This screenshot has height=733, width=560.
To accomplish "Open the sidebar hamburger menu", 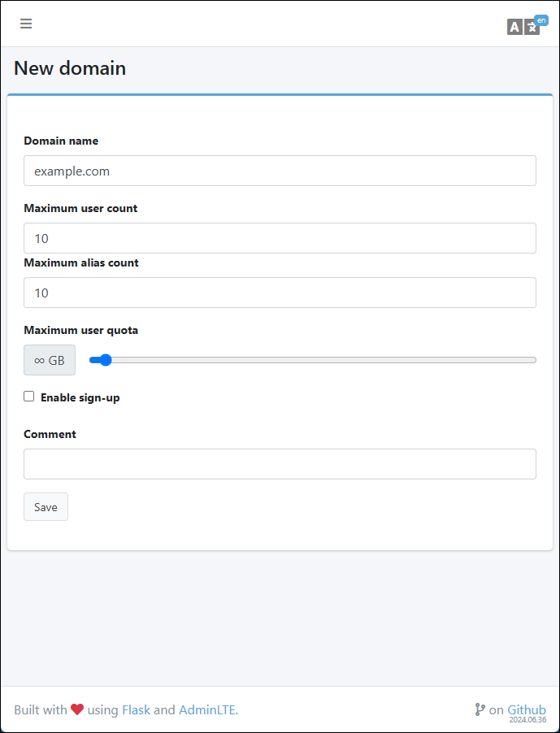I will click(x=26, y=24).
